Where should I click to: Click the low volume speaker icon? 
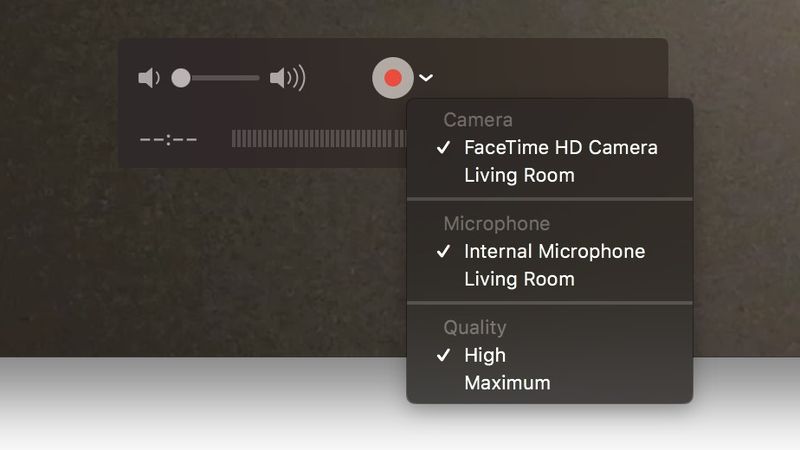[x=149, y=78]
